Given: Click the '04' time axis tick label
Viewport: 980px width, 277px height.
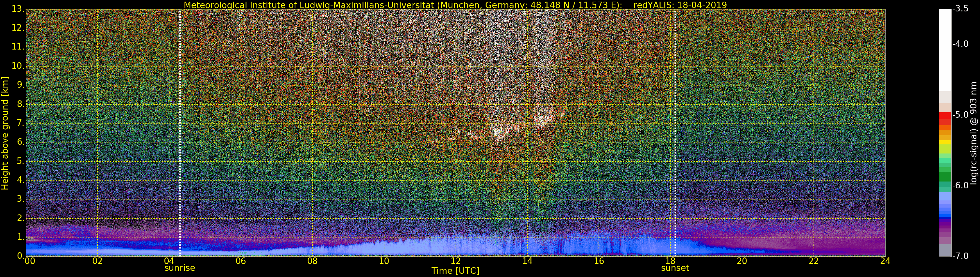Looking at the screenshot, I should 169,261.
